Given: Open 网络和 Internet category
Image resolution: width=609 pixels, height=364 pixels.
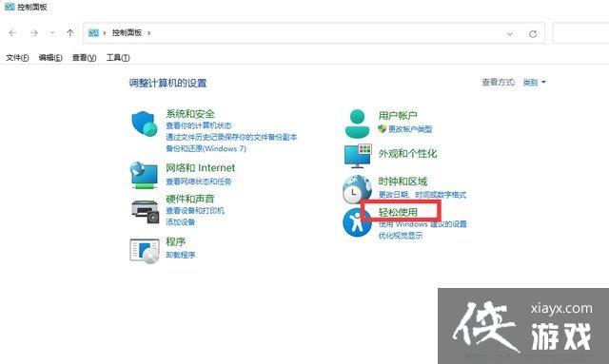Looking at the screenshot, I should point(201,167).
